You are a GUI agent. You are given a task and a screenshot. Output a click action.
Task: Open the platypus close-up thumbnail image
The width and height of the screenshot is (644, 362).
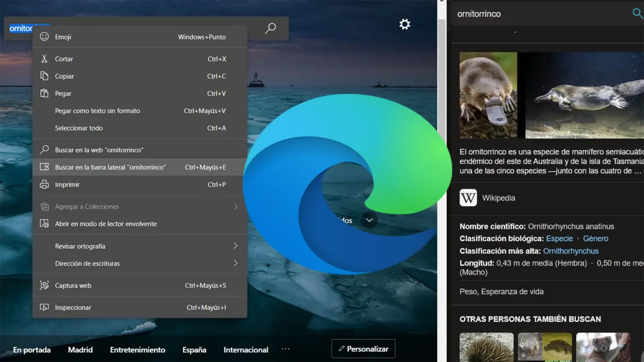click(x=488, y=95)
